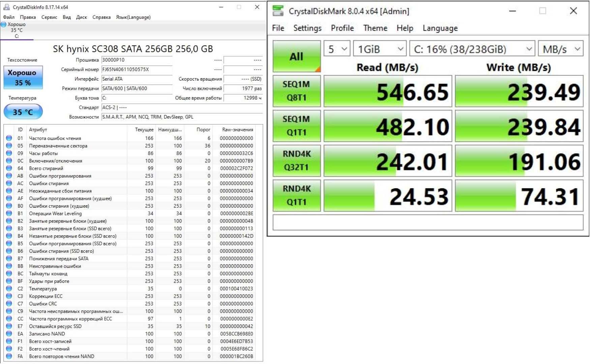The height and width of the screenshot is (364, 590).
Task: Click status orb for F1 Всего хост-записей
Action: pos(9,341)
